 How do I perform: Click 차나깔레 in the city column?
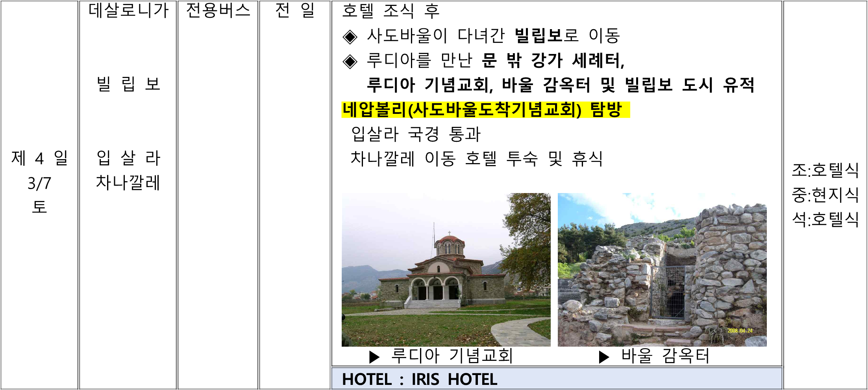[x=128, y=183]
